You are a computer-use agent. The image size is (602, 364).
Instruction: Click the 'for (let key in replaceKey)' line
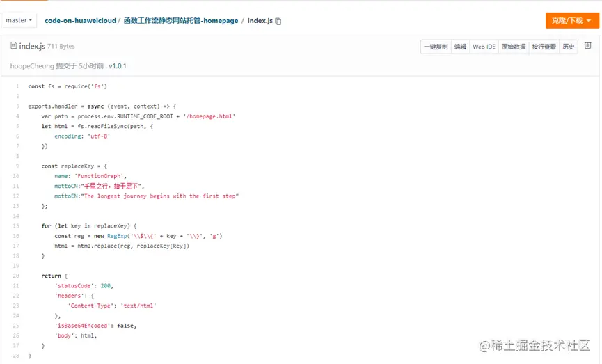pos(89,226)
